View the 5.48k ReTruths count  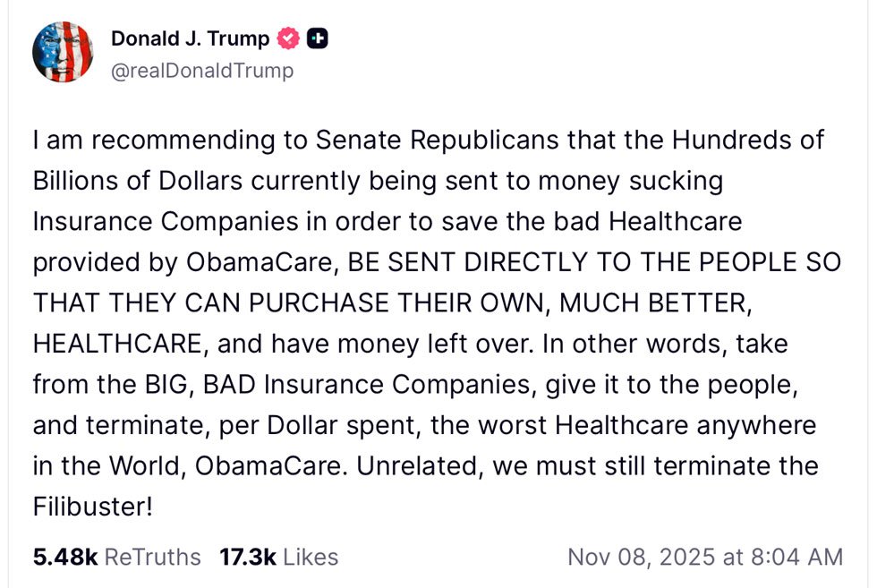(65, 557)
